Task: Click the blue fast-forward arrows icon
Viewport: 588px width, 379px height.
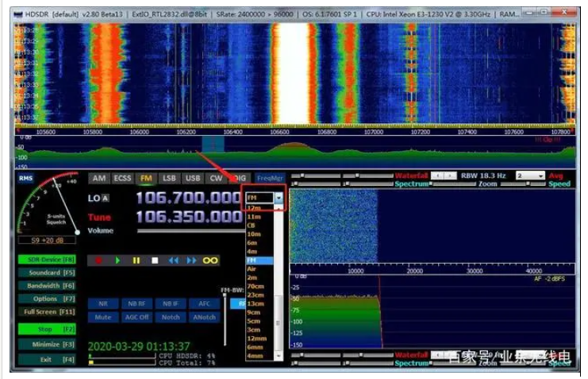Action: click(x=191, y=260)
